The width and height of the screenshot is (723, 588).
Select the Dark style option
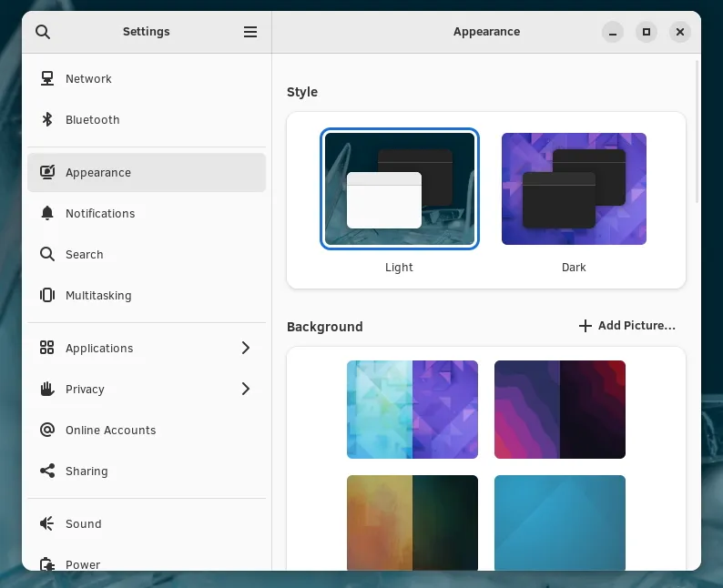point(574,189)
